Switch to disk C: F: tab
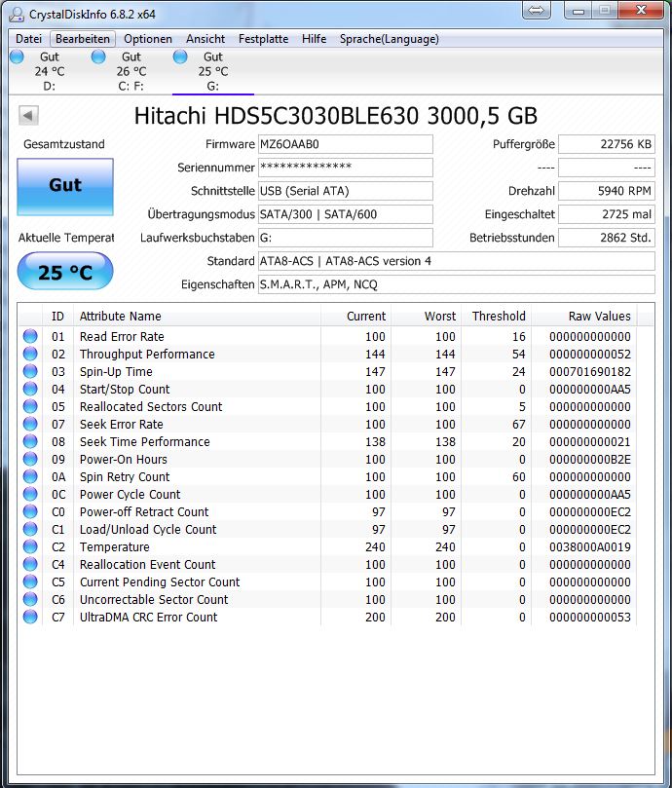 click(x=131, y=71)
